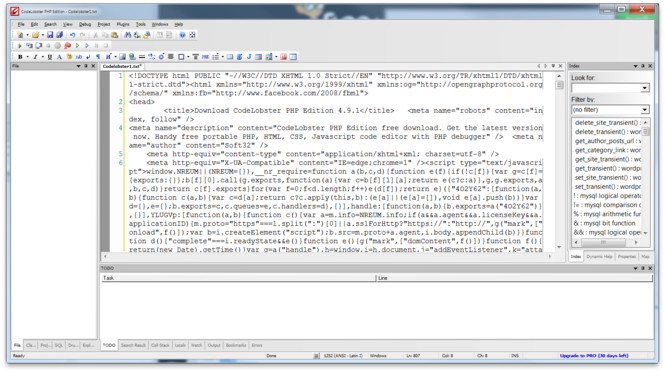
Task: Click the fullscreen toggle icon beside help
Action: (x=192, y=35)
